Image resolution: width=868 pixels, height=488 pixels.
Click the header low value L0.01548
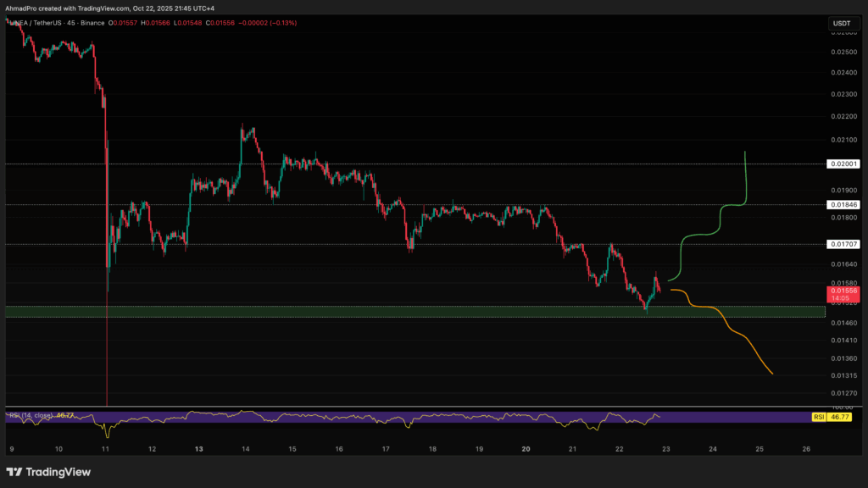pyautogui.click(x=187, y=23)
